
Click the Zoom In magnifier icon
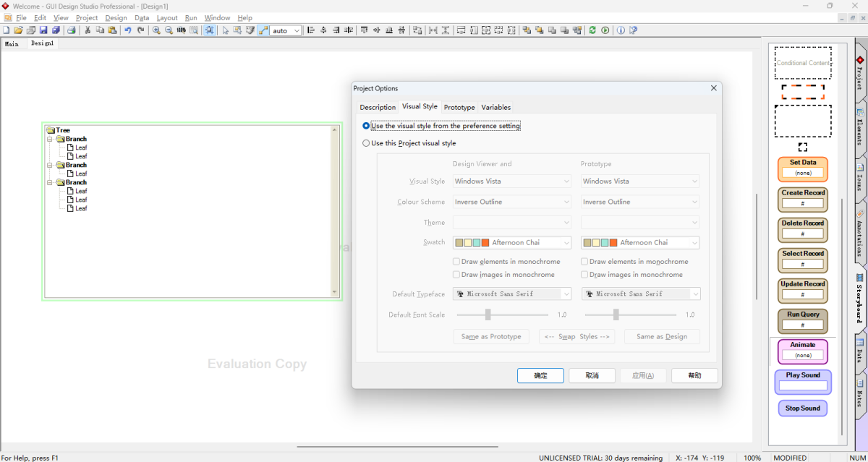click(156, 30)
